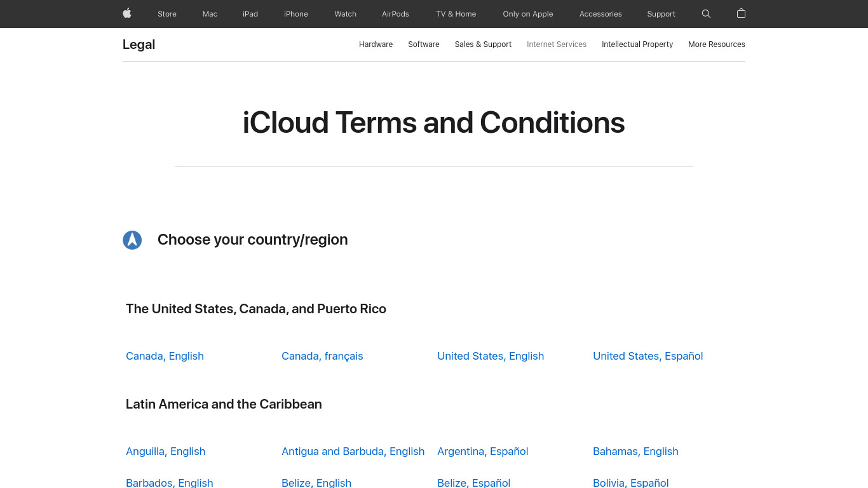The image size is (868, 488).
Task: Open the search magnifier icon
Action: pos(706,13)
